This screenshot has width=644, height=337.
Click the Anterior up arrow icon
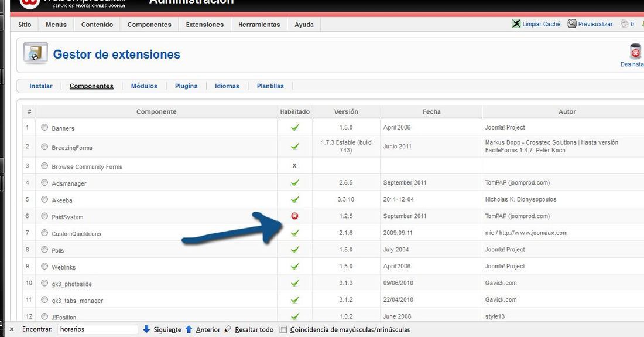(189, 329)
